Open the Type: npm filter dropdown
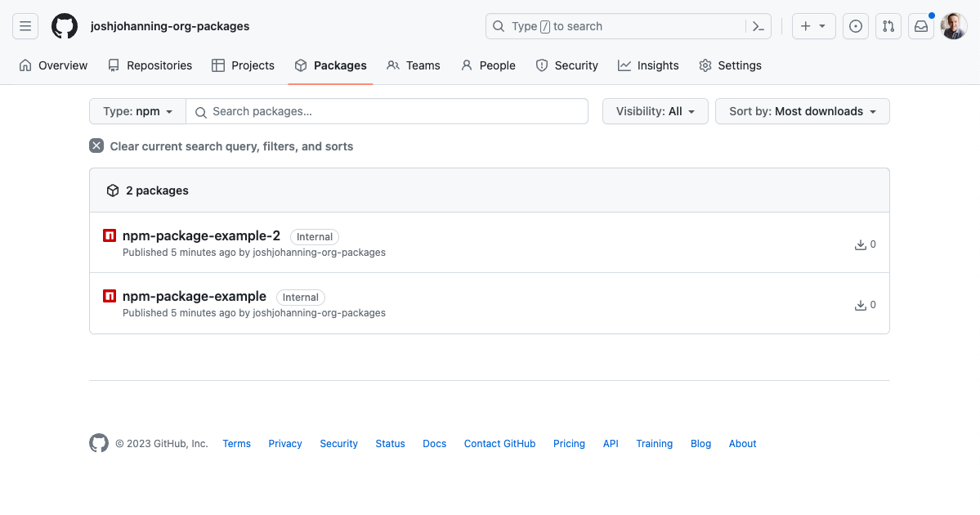 [136, 111]
